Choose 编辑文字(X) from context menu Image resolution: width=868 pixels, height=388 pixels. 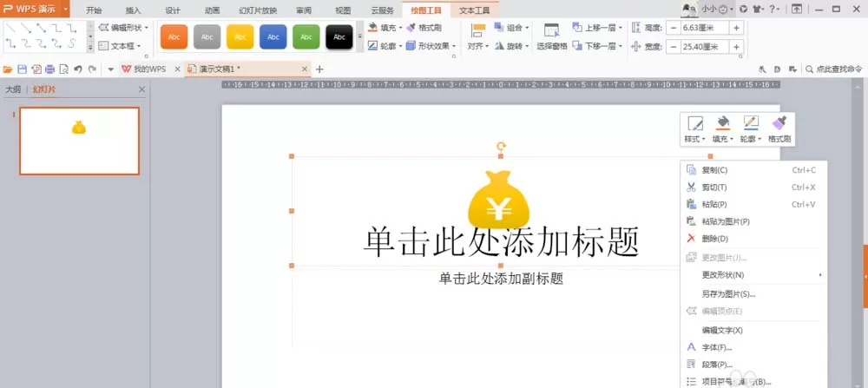pos(753,330)
